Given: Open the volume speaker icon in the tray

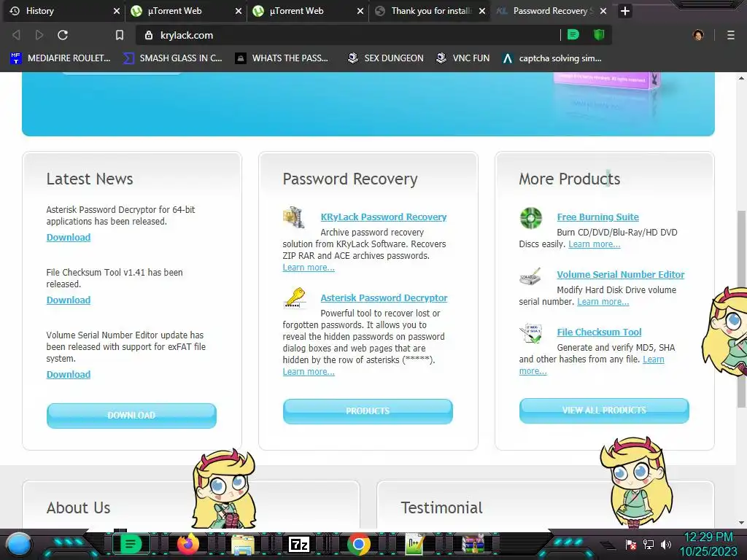Looking at the screenshot, I should click(666, 544).
